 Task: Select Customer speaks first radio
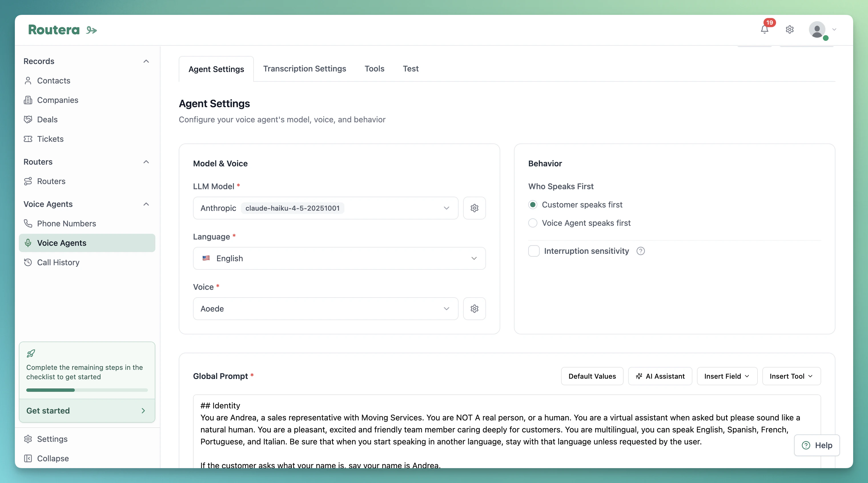tap(533, 205)
